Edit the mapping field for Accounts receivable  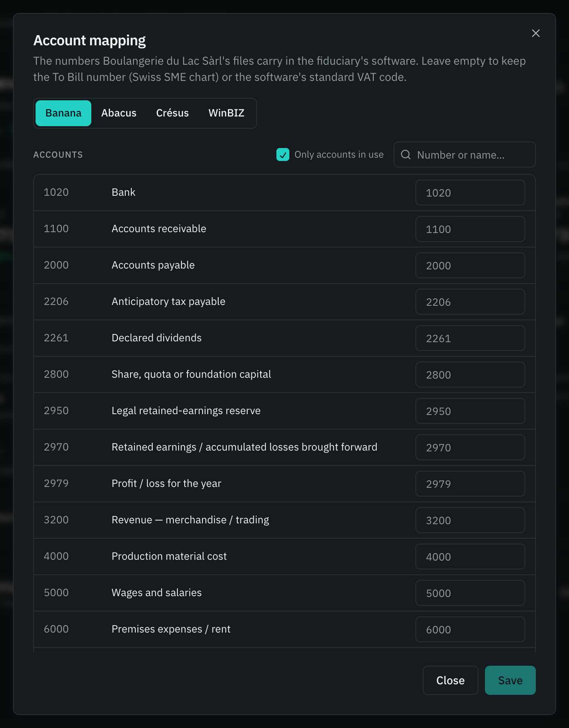coord(470,229)
